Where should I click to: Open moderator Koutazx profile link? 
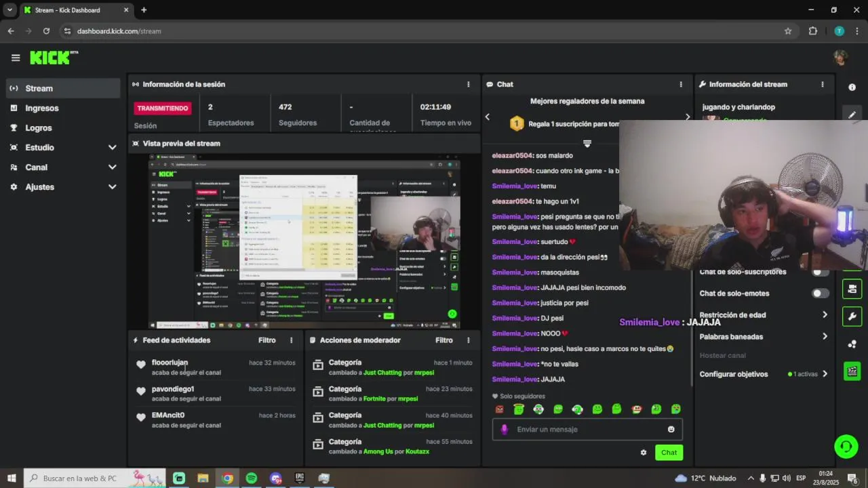click(x=418, y=451)
